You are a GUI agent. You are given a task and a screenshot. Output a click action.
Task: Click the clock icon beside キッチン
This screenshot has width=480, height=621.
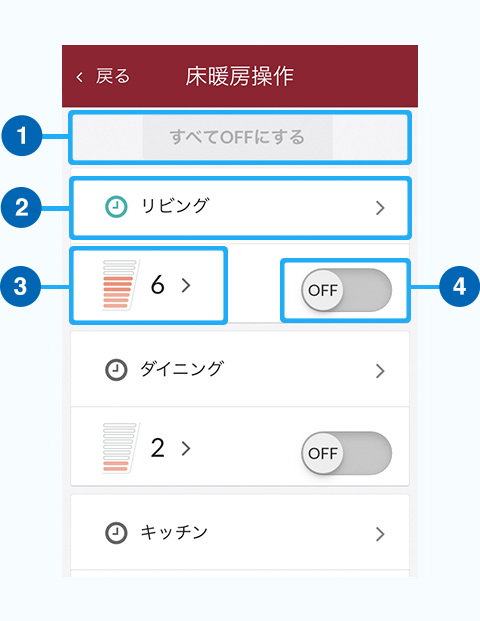pyautogui.click(x=116, y=533)
